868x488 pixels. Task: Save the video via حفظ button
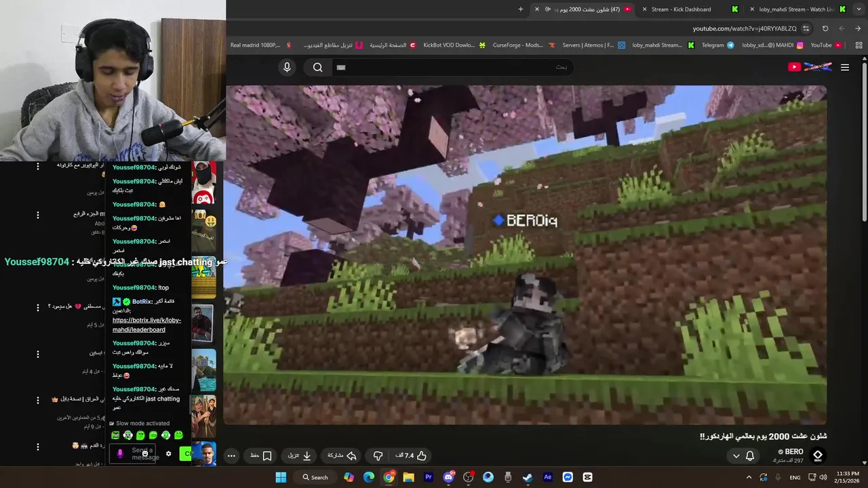[261, 455]
